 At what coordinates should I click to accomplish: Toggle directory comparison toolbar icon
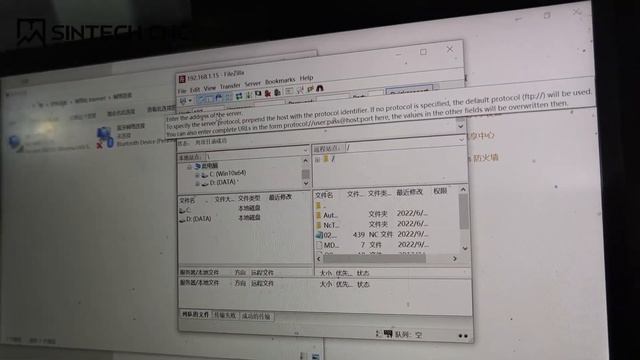(300, 90)
